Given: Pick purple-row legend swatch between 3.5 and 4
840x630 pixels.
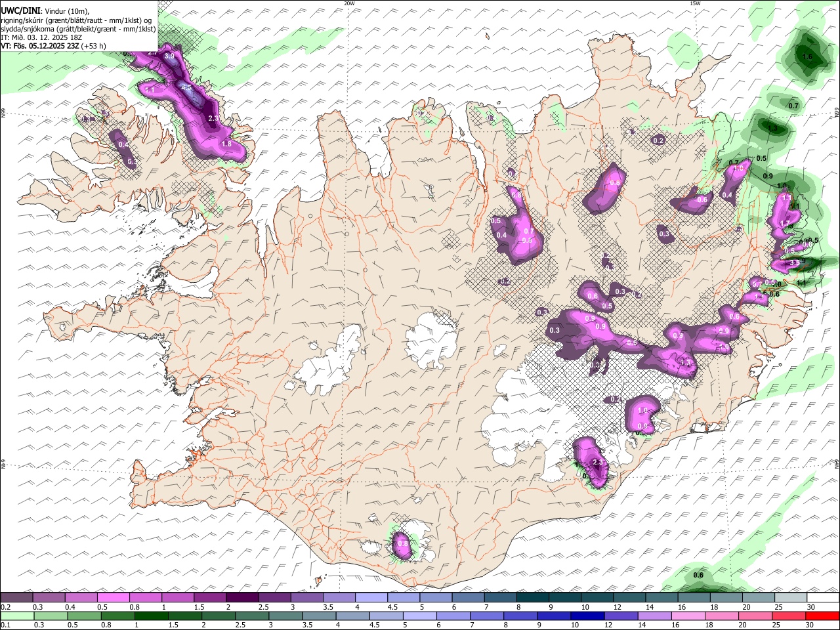Looking at the screenshot, I should [x=339, y=598].
